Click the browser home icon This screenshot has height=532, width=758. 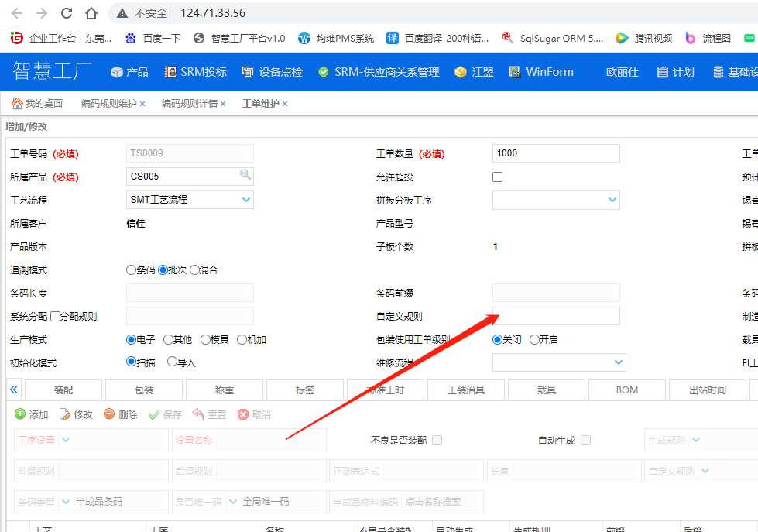91,13
